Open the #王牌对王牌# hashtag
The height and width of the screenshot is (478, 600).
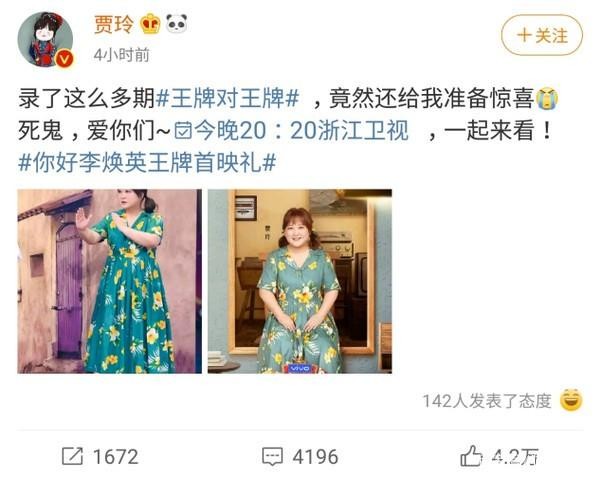228,99
